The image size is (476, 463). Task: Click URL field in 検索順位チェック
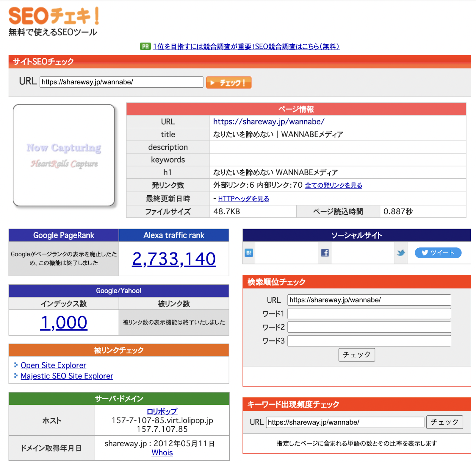[369, 300]
